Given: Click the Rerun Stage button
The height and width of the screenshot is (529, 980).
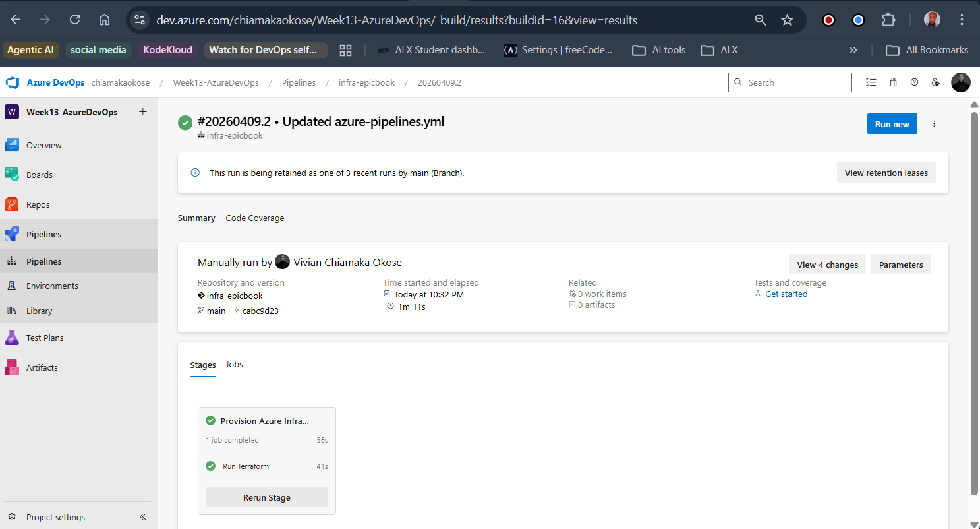Looking at the screenshot, I should point(267,497).
